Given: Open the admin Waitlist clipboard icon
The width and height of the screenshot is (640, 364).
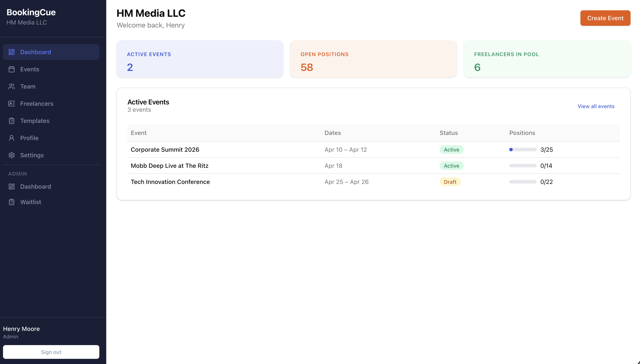Looking at the screenshot, I should 12,202.
